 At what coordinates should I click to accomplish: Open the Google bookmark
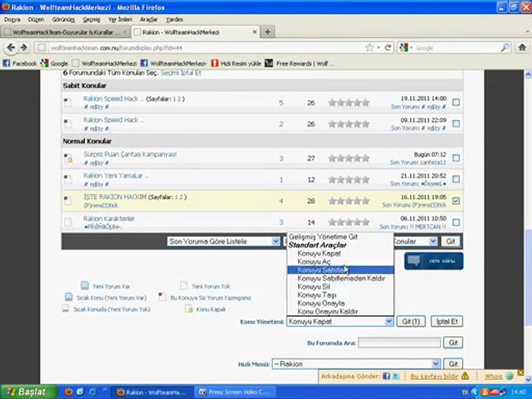54,63
